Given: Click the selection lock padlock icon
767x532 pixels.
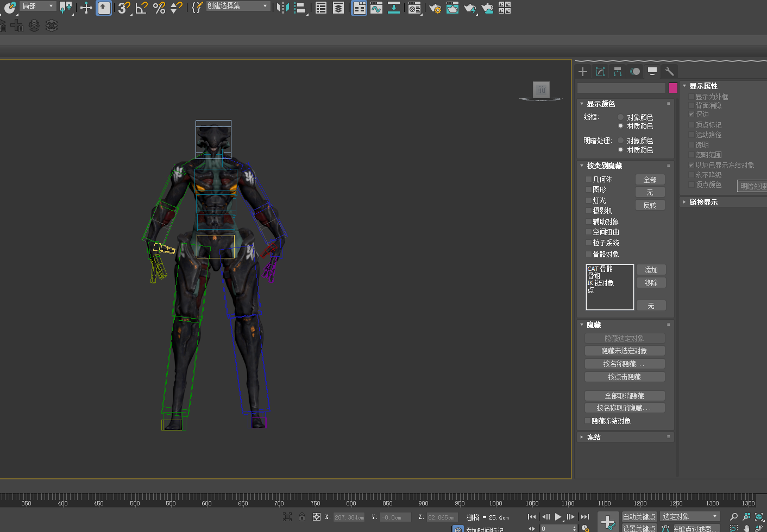Looking at the screenshot, I should pos(302,517).
